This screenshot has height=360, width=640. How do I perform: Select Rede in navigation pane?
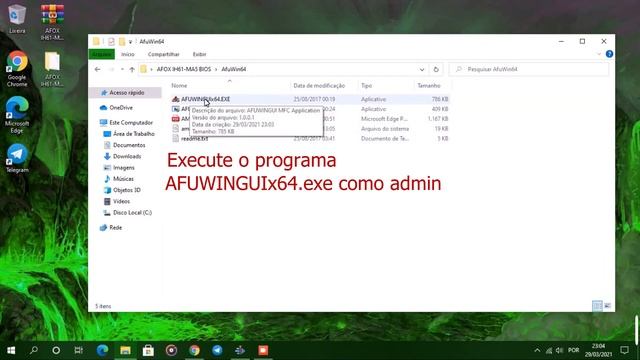click(x=116, y=228)
